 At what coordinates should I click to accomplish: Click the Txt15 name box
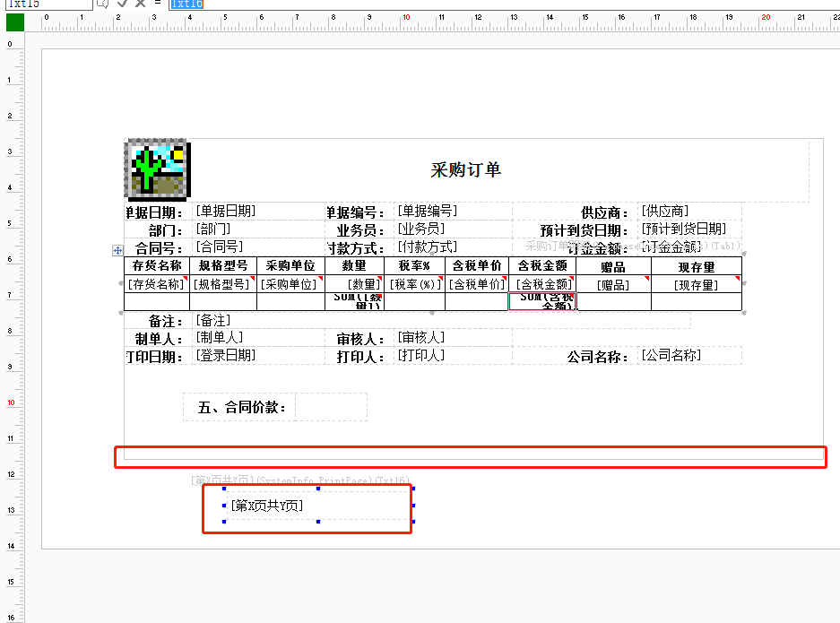point(48,4)
